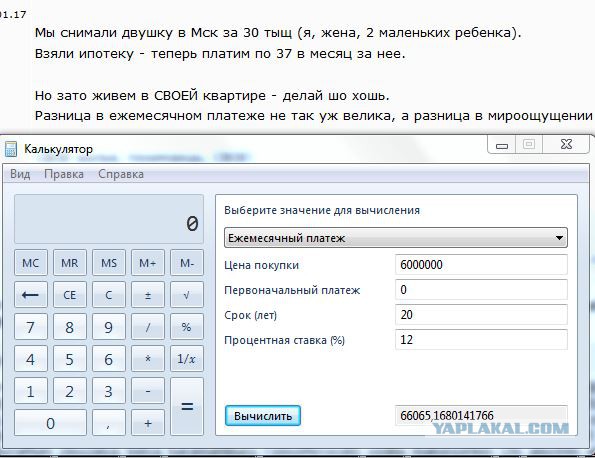Screen dimensions: 595x458
Task: Click the MS memory store key
Action: pos(109,263)
